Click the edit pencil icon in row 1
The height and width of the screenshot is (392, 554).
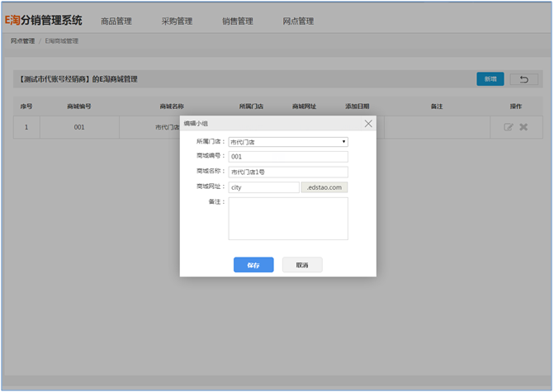508,127
